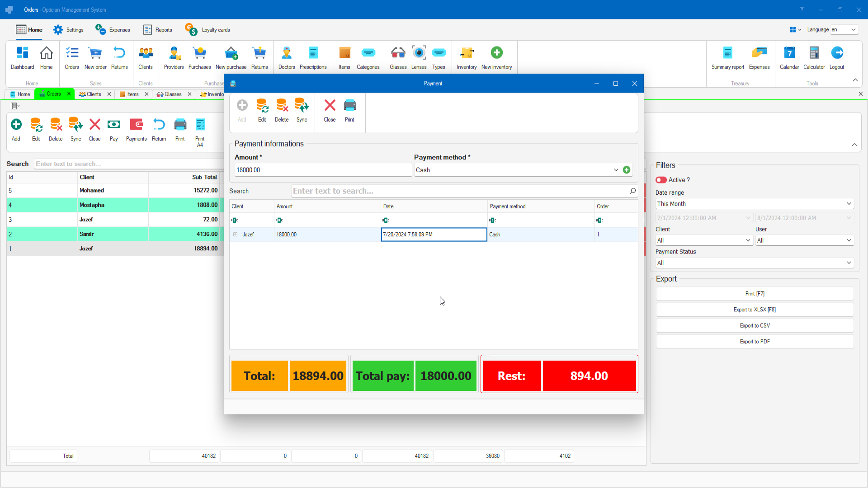Select the Sync icon in the Payment dialog
The image size is (868, 488).
(x=302, y=108)
